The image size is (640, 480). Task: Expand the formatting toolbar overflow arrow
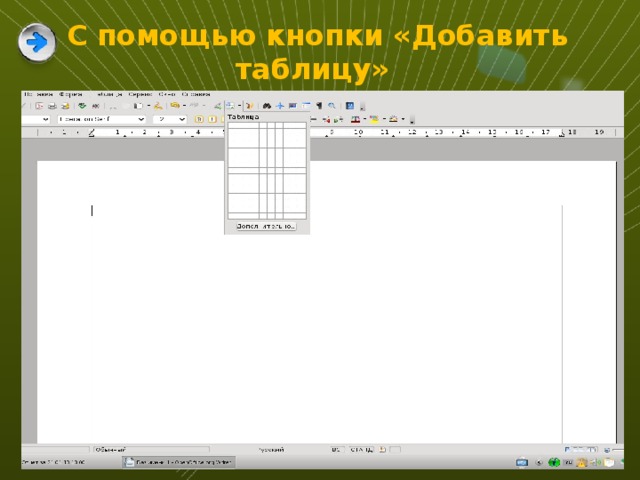point(412,120)
